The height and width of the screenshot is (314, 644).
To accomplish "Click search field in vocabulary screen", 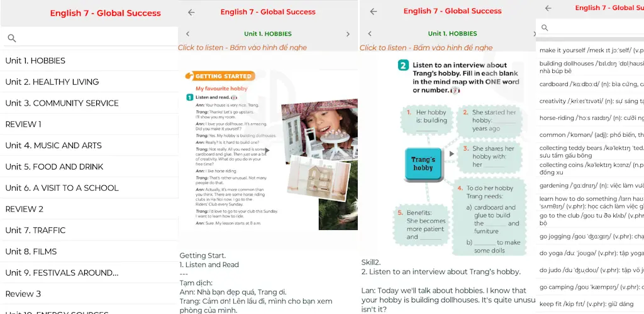I will pyautogui.click(x=590, y=28).
